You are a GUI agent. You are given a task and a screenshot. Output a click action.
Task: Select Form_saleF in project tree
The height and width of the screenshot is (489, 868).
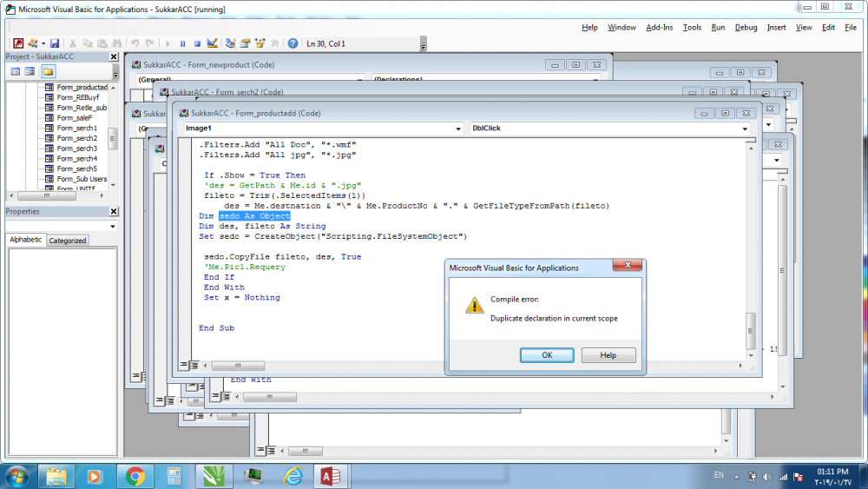(x=74, y=118)
